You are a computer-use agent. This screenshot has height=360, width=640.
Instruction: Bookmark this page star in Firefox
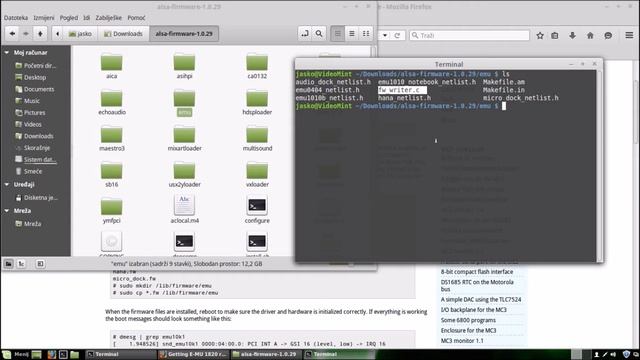click(540, 36)
